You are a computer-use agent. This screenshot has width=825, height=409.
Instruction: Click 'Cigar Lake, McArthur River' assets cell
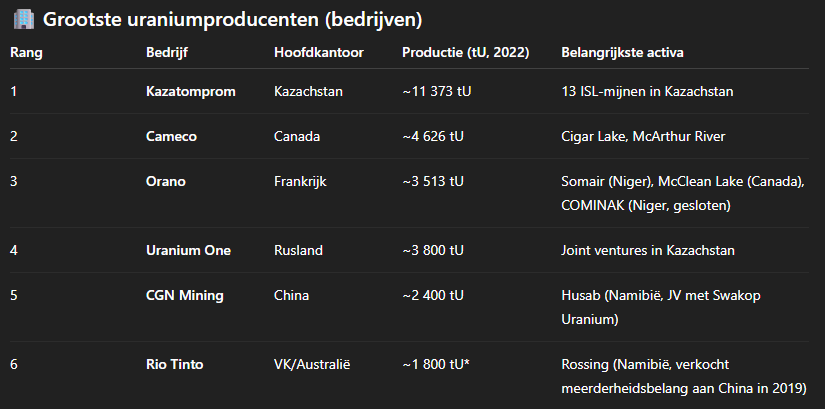coord(643,136)
